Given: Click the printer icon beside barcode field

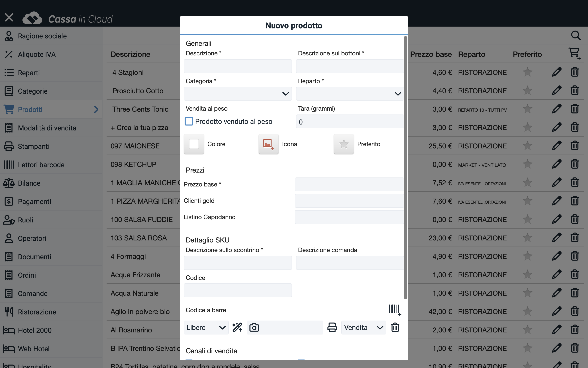Looking at the screenshot, I should pos(332,327).
